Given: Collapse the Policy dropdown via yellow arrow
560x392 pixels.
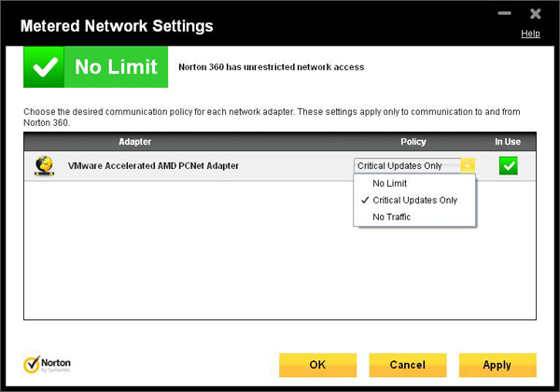Looking at the screenshot, I should tap(468, 165).
